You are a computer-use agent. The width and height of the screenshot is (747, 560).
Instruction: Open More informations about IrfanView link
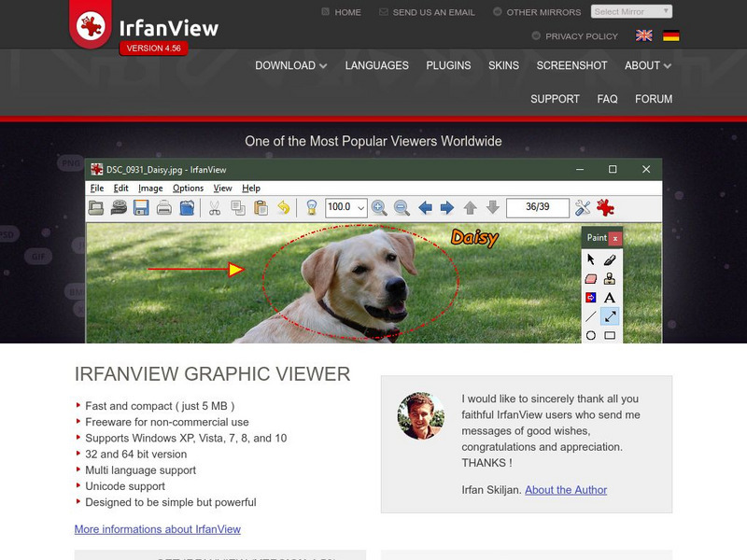158,529
